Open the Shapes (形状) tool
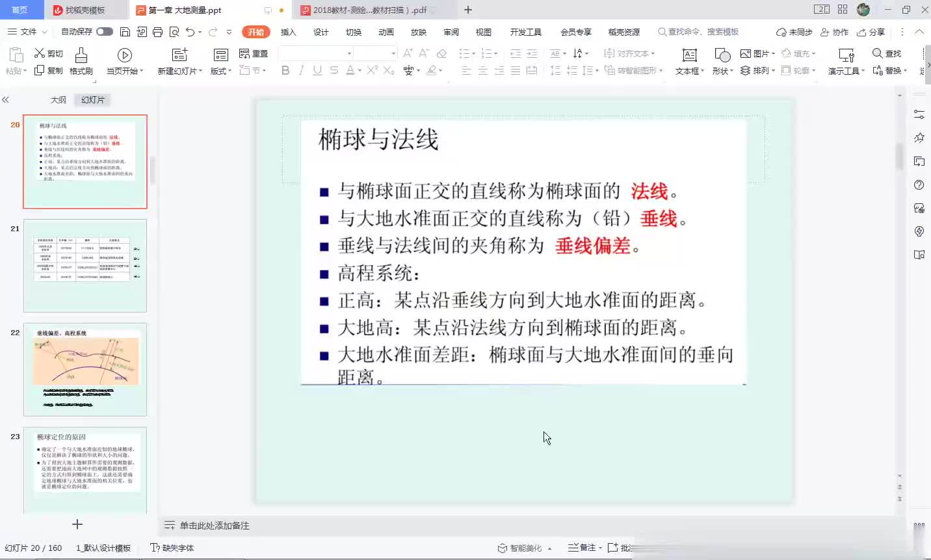Image resolution: width=931 pixels, height=560 pixels. 722,55
